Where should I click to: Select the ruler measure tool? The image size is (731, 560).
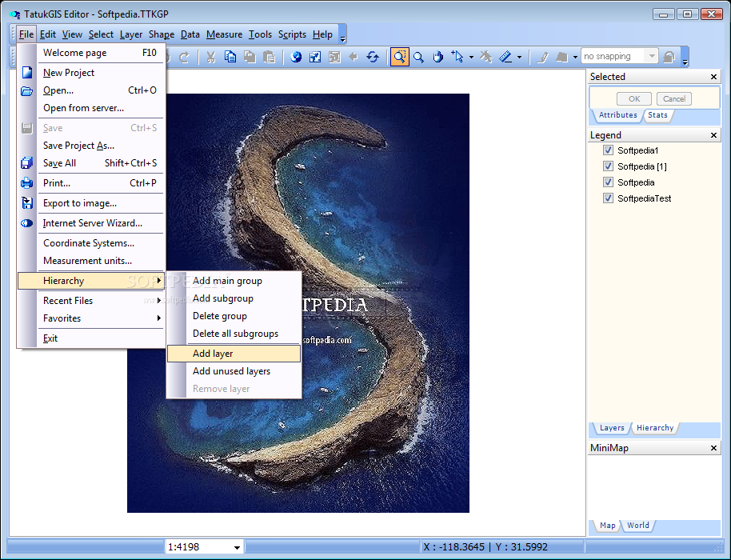tap(505, 57)
